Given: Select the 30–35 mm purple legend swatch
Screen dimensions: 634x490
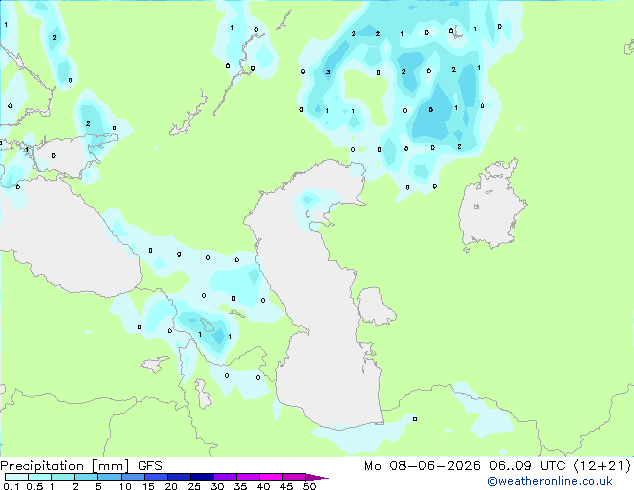Looking at the screenshot, I should [225, 477].
